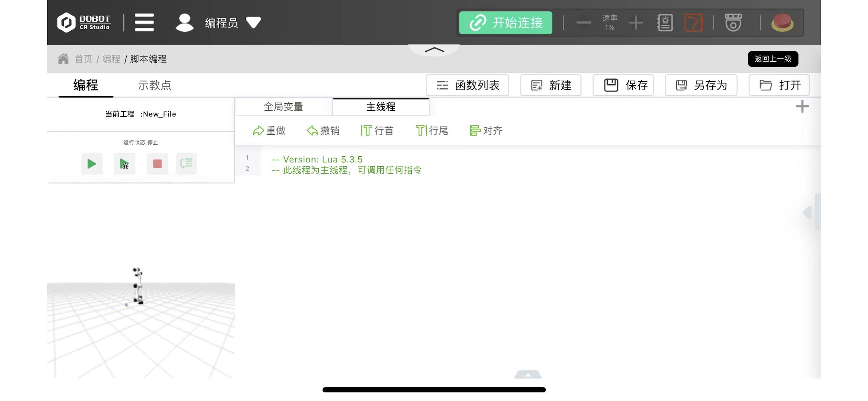The height and width of the screenshot is (401, 868).
Task: Open the alarm log notebook icon
Action: click(665, 23)
